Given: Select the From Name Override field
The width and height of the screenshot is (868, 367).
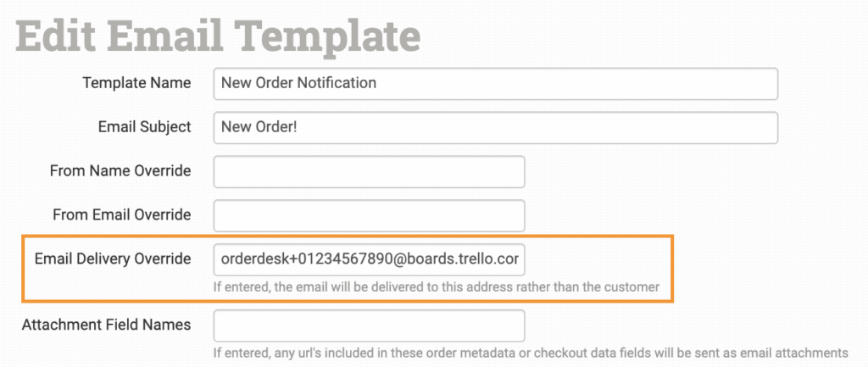Looking at the screenshot, I should (369, 171).
